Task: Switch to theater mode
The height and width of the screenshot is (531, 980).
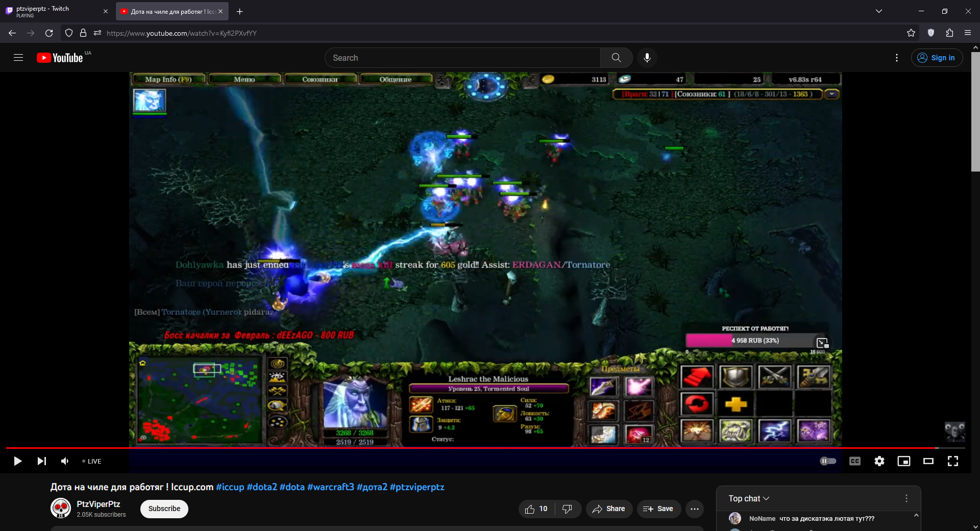Action: click(928, 461)
